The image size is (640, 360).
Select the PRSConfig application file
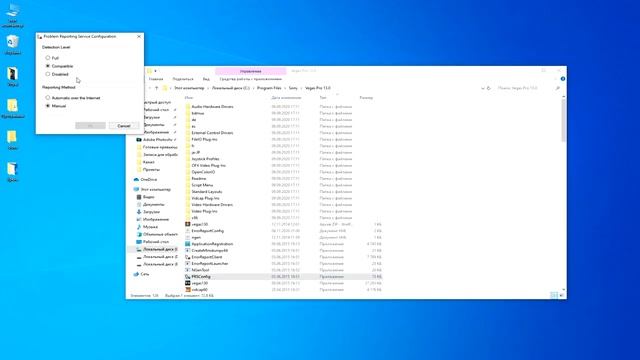click(201, 276)
